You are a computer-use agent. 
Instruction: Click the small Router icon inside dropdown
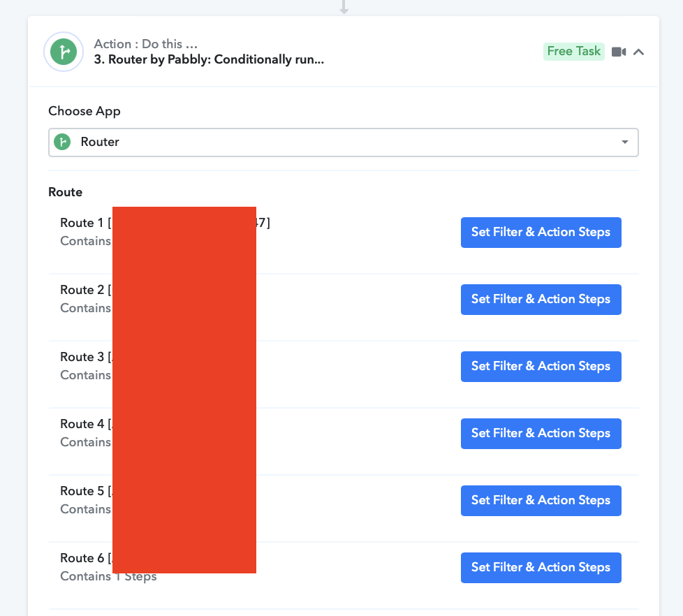(62, 142)
